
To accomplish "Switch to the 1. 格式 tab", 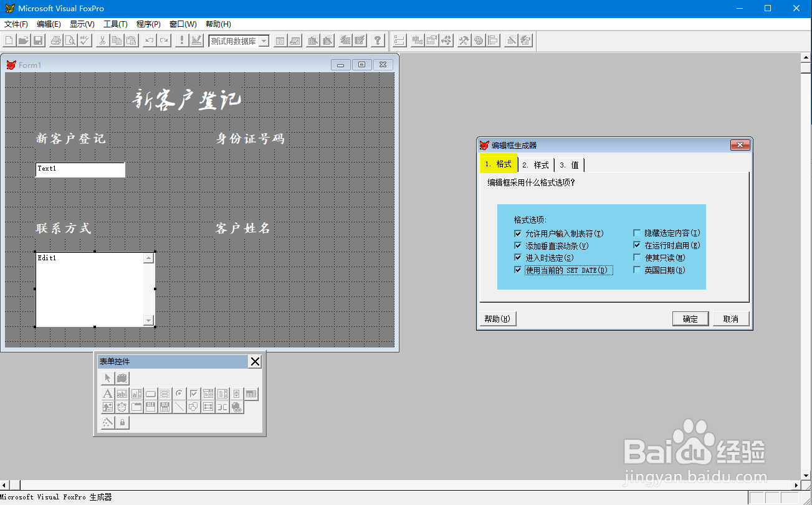I will coord(499,164).
